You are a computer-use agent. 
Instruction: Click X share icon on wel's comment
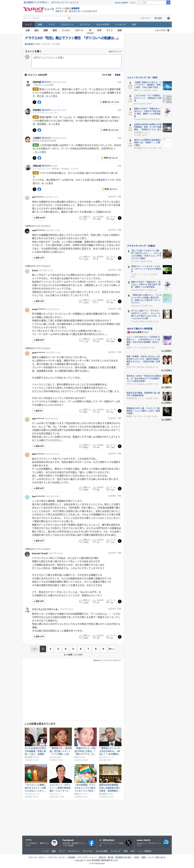click(120, 258)
